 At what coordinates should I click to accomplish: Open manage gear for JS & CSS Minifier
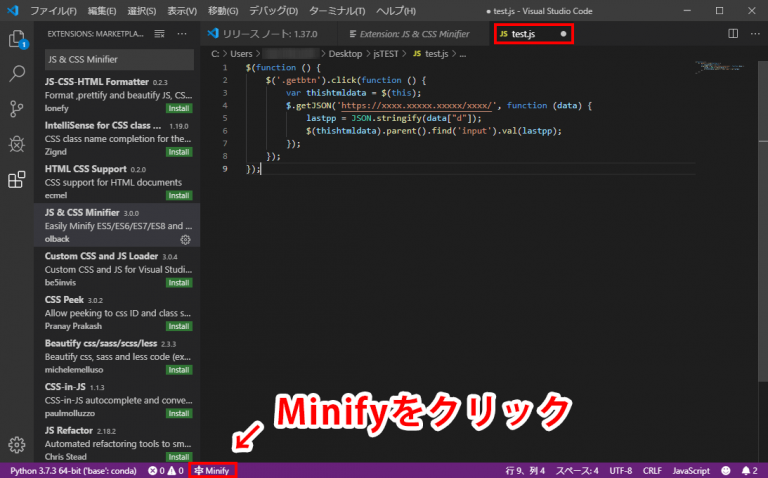(185, 240)
